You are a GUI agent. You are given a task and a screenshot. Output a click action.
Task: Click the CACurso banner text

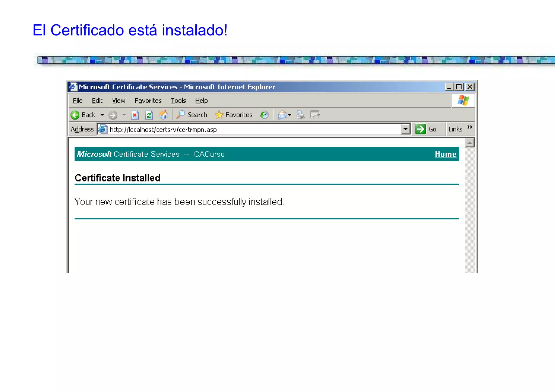[209, 154]
